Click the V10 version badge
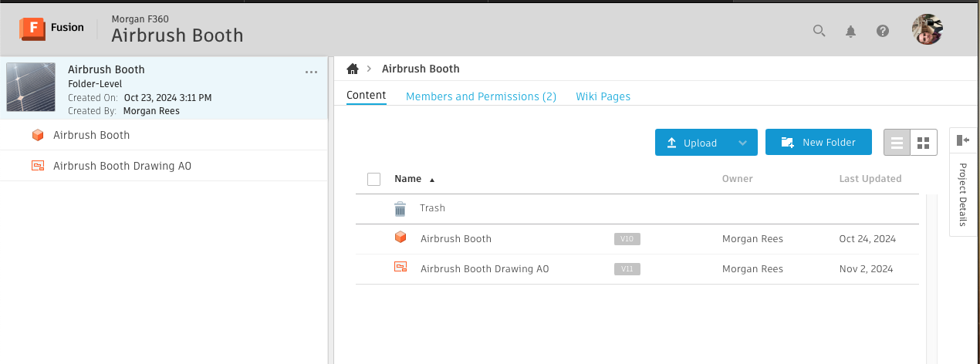 pos(627,239)
